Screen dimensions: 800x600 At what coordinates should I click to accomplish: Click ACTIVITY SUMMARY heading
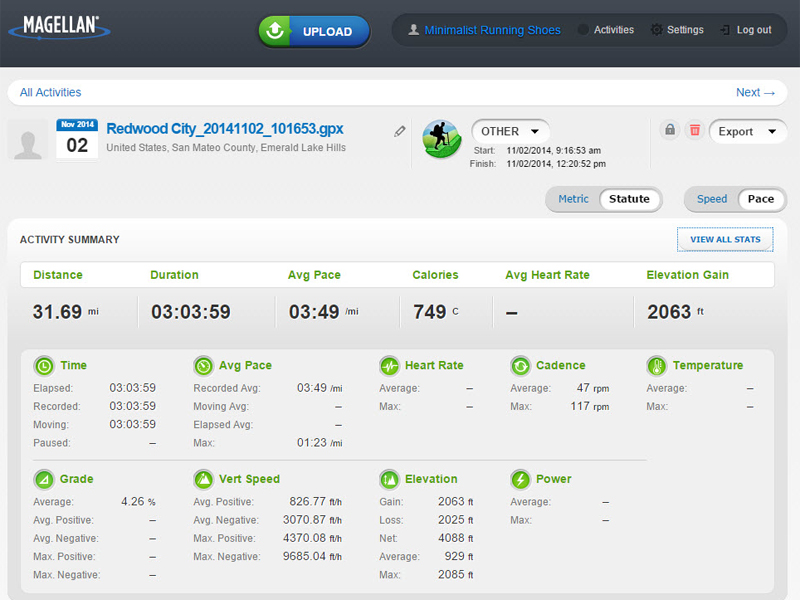69,240
